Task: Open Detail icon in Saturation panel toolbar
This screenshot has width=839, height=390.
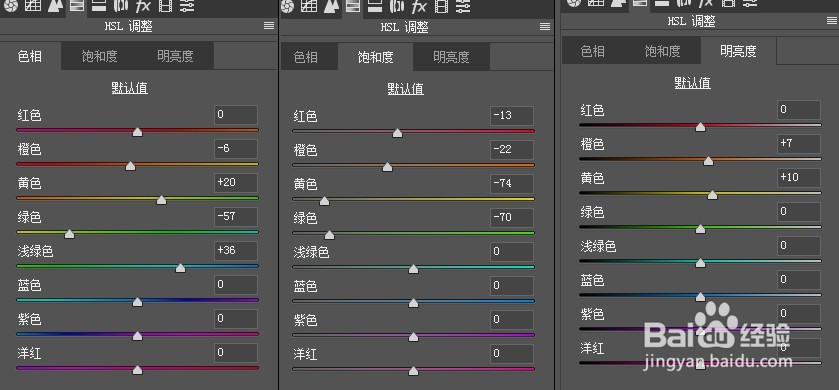Action: [331, 6]
